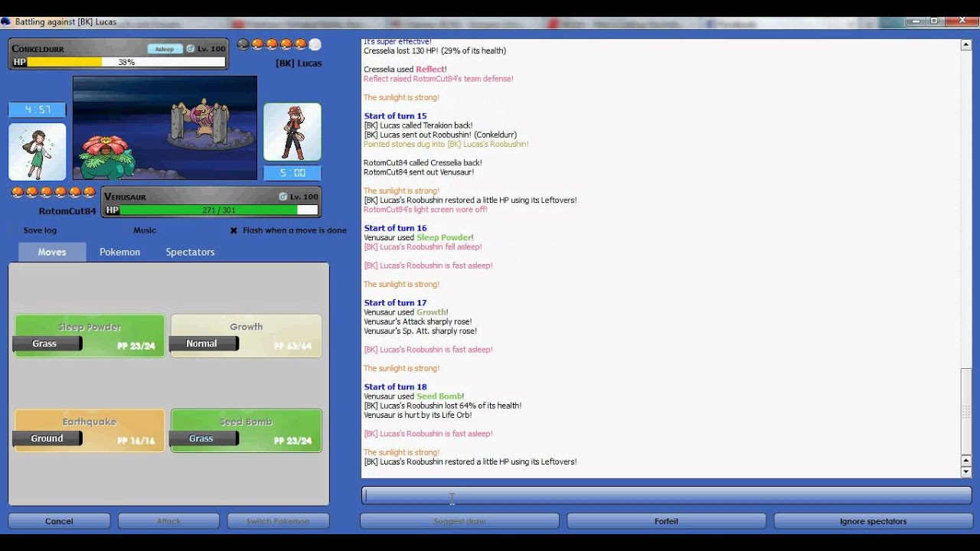980x551 pixels.
Task: Switch to the Moves tab
Action: tap(52, 252)
